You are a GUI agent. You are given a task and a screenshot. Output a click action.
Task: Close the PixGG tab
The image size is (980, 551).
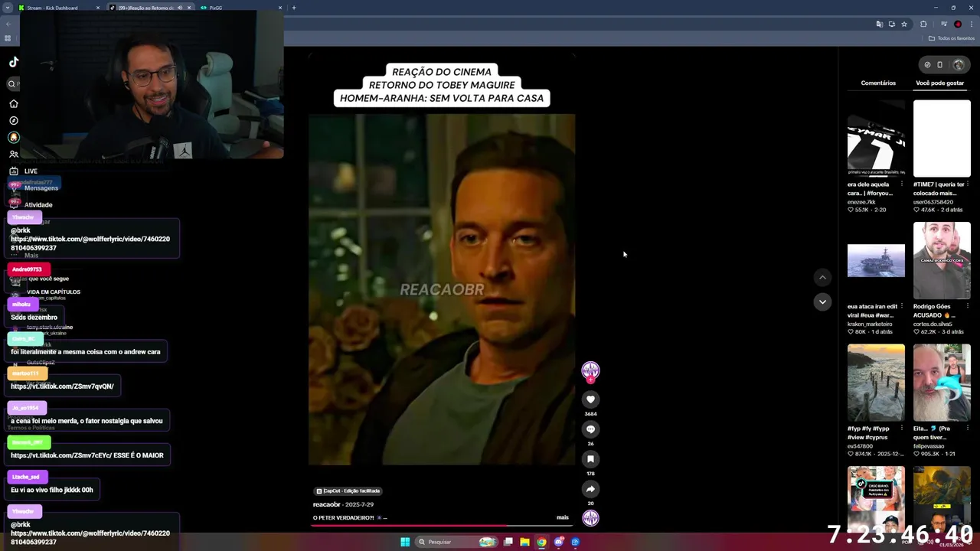point(280,8)
